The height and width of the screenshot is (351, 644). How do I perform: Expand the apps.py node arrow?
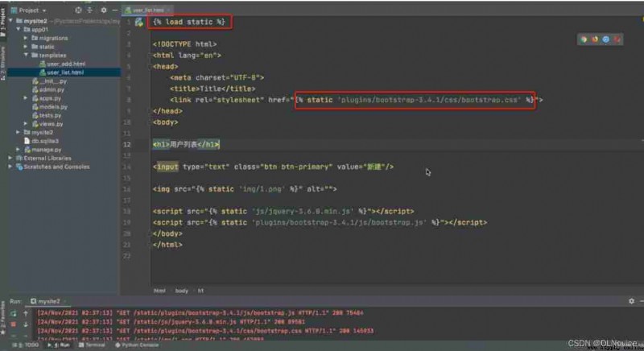(26, 98)
